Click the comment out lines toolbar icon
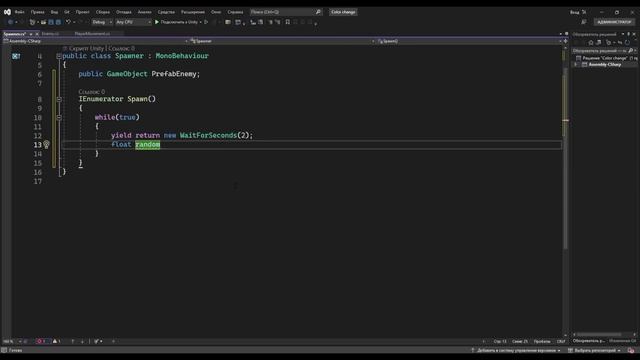640x360 pixels. 271,22
